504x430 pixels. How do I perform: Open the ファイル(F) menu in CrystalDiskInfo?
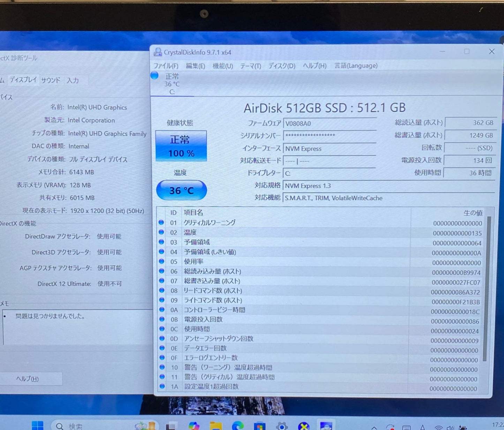pos(166,66)
